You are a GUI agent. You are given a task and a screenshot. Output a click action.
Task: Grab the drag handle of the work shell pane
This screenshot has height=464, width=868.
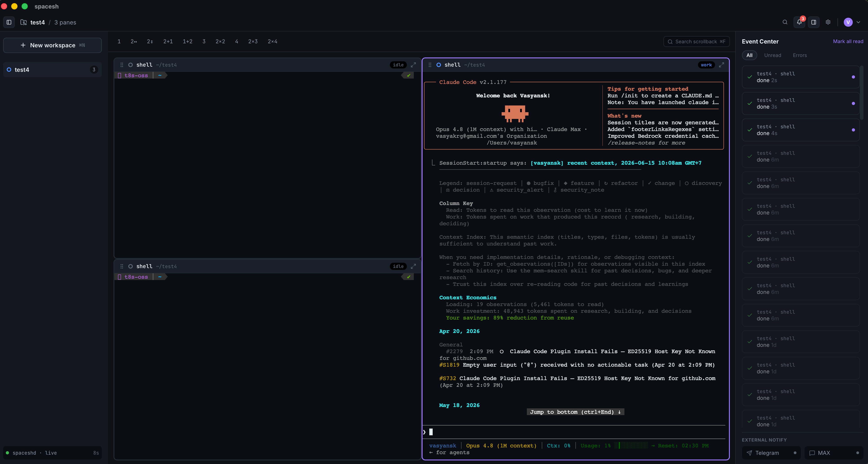pos(430,65)
